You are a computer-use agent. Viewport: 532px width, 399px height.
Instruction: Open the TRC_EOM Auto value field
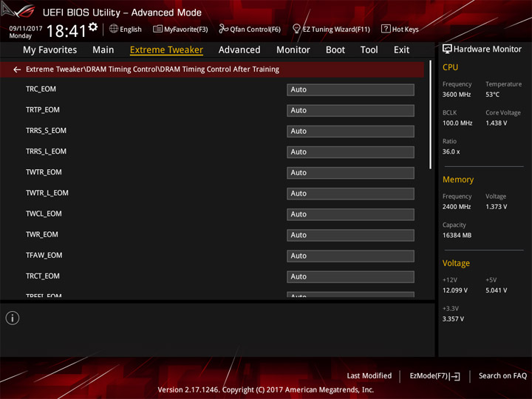click(x=350, y=89)
